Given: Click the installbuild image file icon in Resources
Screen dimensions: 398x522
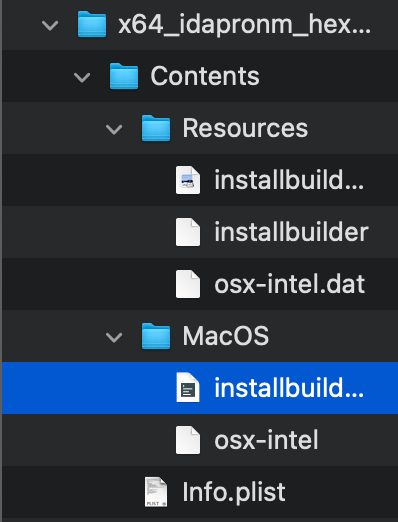Looking at the screenshot, I should pyautogui.click(x=188, y=180).
